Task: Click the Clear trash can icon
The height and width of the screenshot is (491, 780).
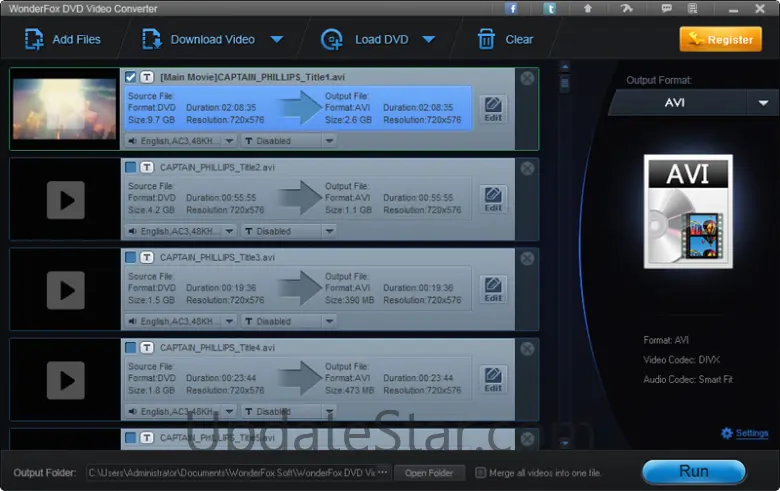Action: (x=486, y=40)
